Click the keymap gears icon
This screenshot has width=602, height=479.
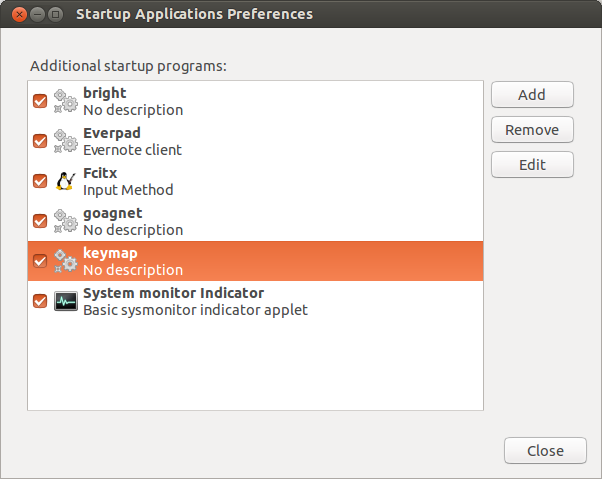pos(65,261)
